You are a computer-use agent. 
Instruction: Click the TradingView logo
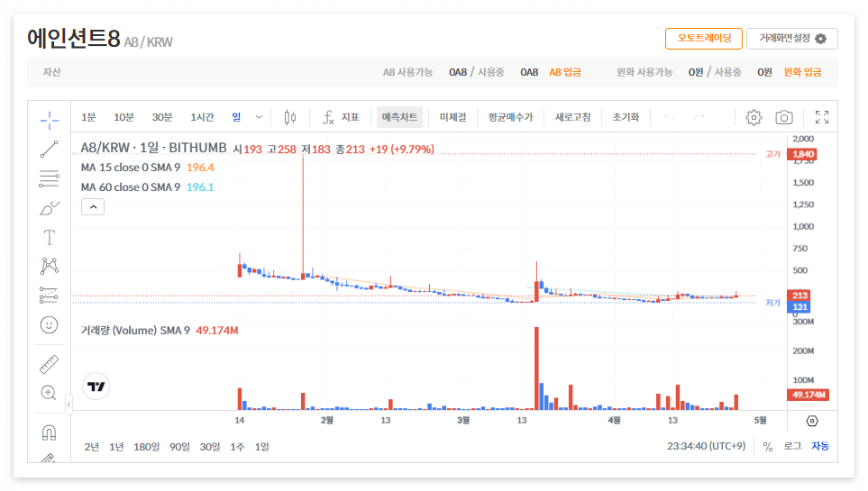tap(96, 386)
